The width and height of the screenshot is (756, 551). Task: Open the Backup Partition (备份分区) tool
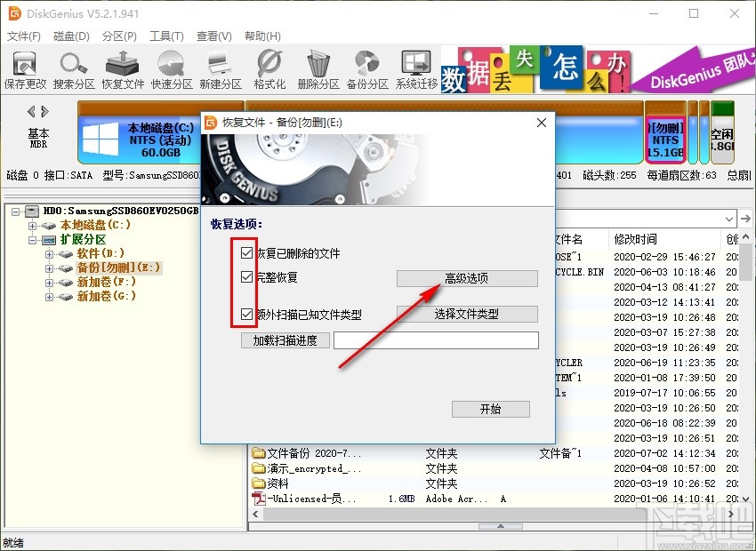[367, 70]
